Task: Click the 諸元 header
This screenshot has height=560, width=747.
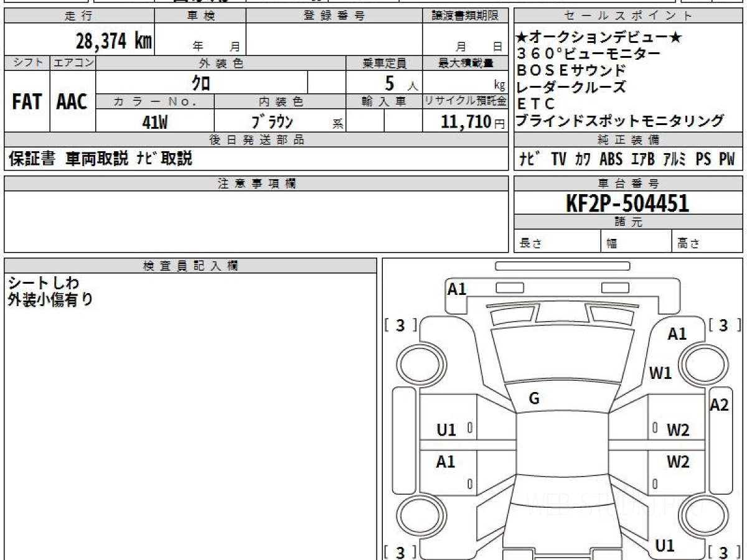Action: (x=629, y=222)
